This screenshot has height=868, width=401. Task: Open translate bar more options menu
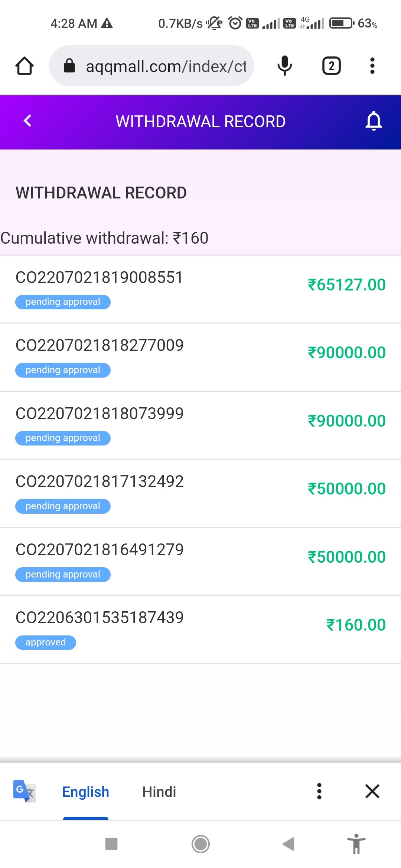(319, 791)
